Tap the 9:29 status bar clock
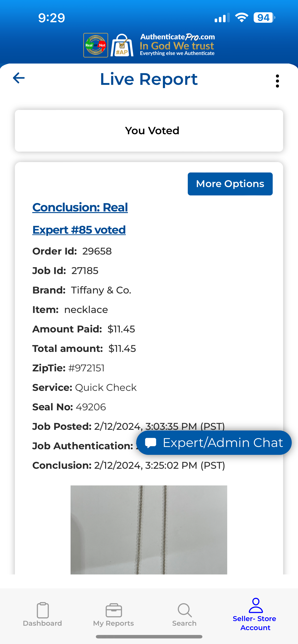 click(x=52, y=18)
